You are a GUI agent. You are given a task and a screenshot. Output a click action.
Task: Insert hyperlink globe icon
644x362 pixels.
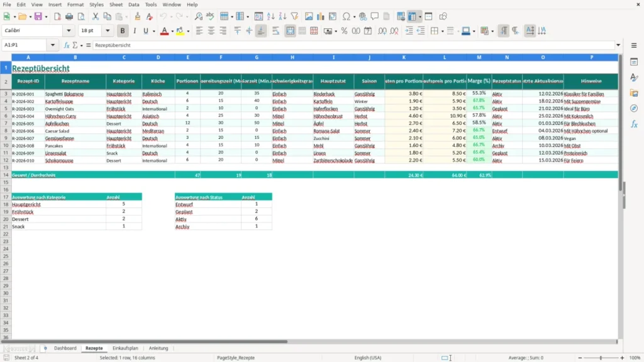[x=363, y=16]
